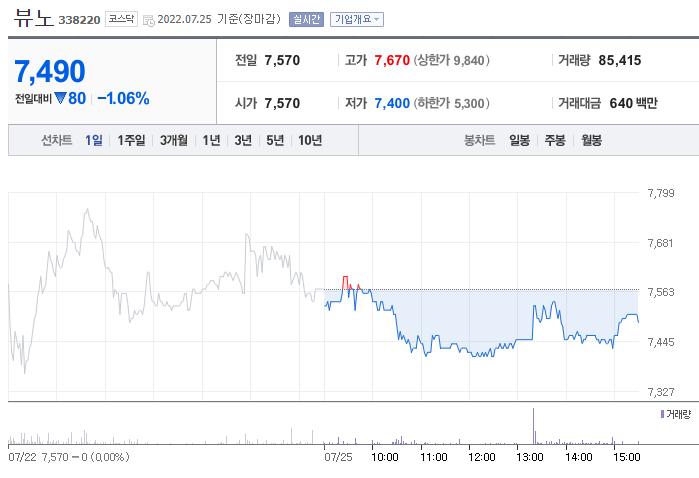Click the tall volume spike near 13:00
The image size is (699, 478).
coord(533,426)
